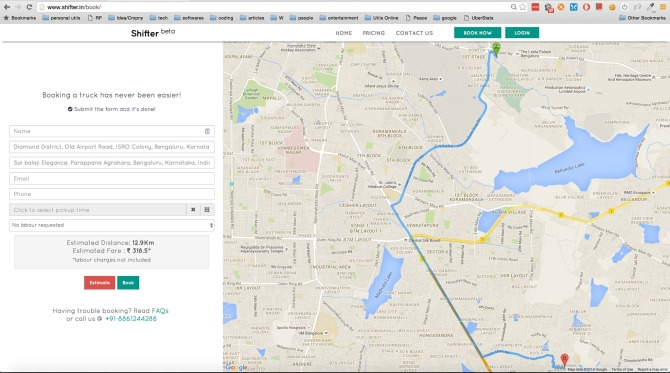The image size is (670, 373).
Task: Click the drop address field 'Sai balaji Elegance'
Action: (112, 163)
